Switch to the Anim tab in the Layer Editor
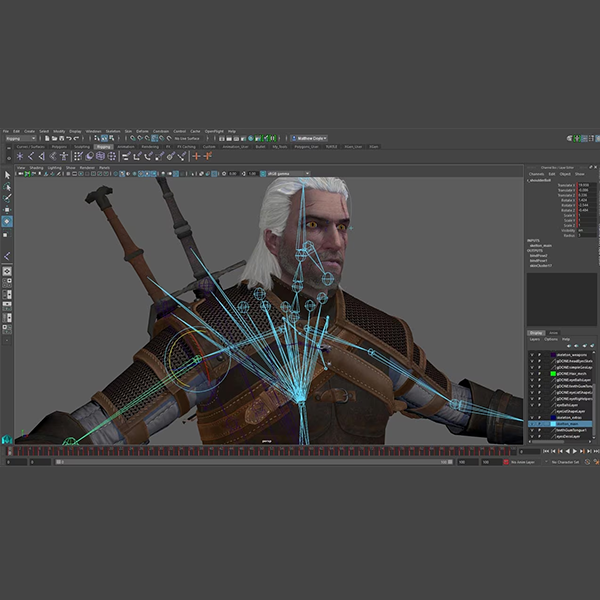 click(553, 333)
